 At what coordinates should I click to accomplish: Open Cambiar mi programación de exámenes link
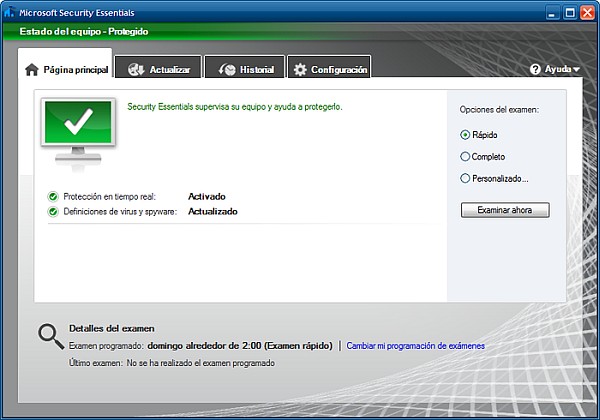click(x=415, y=346)
